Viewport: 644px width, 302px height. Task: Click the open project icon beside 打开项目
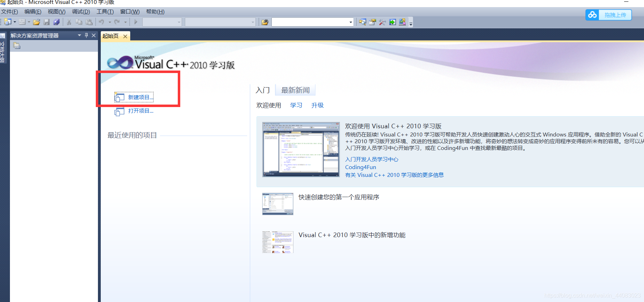click(119, 112)
